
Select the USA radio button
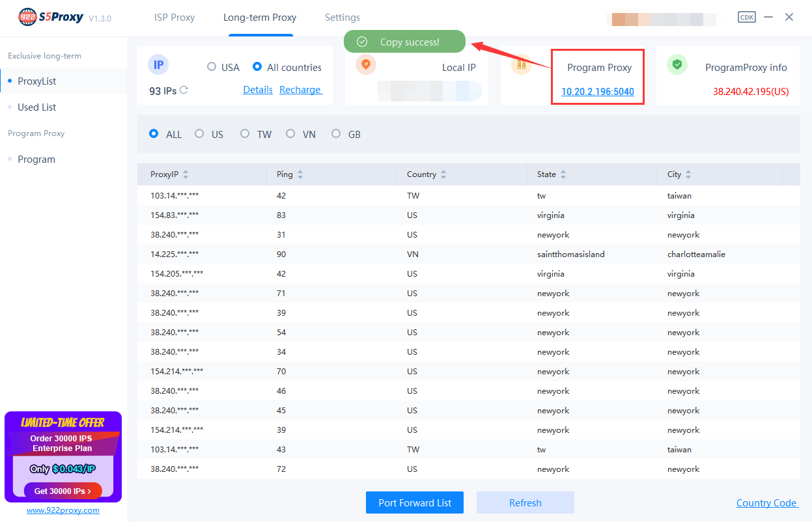tap(212, 66)
